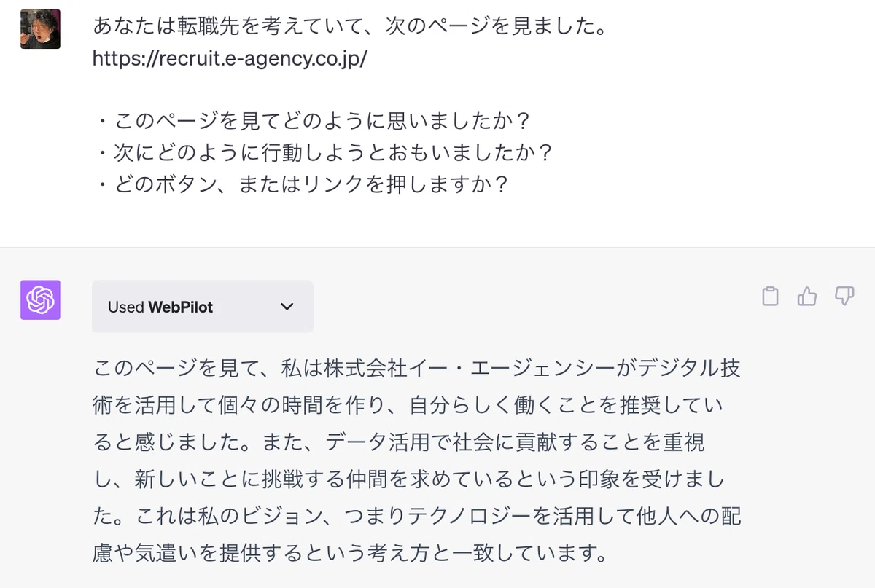Click the word Used in plugin box

pyautogui.click(x=126, y=307)
